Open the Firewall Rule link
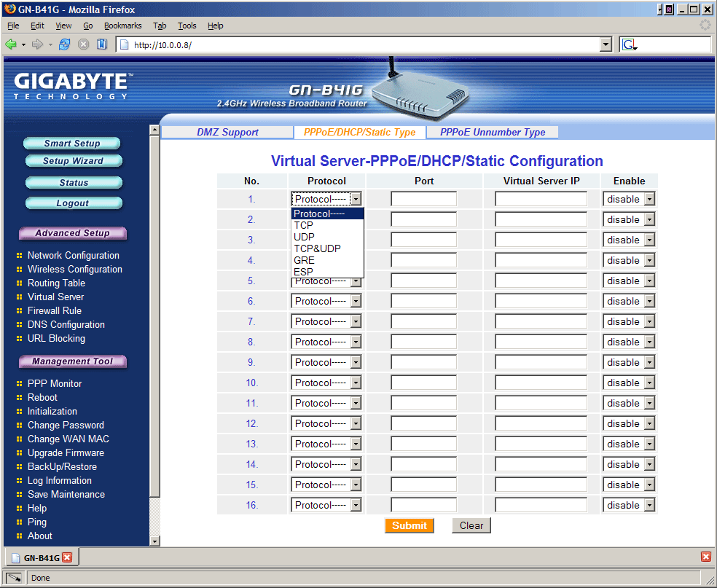Screen dimensions: 717x588 click(55, 310)
